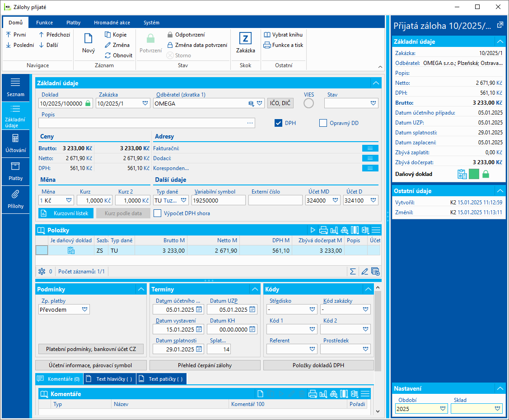Switch to the Hromadné akce ribbon tab
Image resolution: width=509 pixels, height=420 pixels.
click(112, 23)
